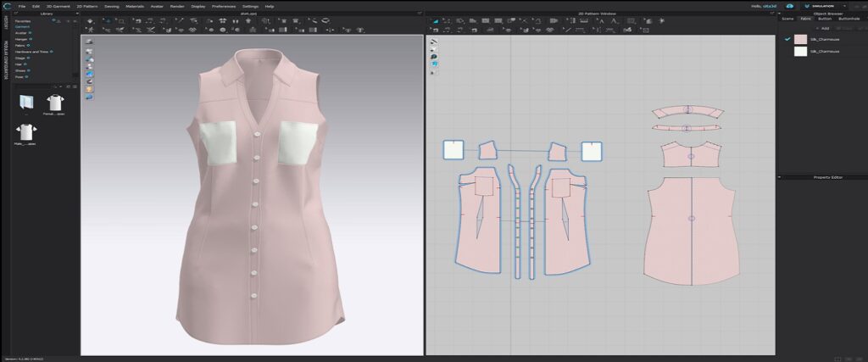Viewport: 868px width, 362px height.
Task: Click the cloud sync icon beside username
Action: 789,6
